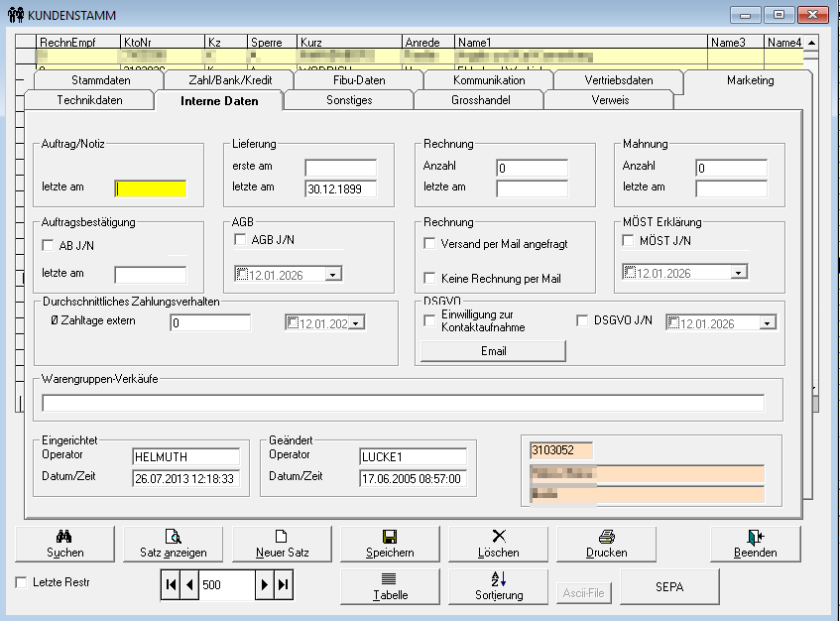Image resolution: width=840 pixels, height=621 pixels.
Task: Jump to the last record
Action: click(285, 585)
